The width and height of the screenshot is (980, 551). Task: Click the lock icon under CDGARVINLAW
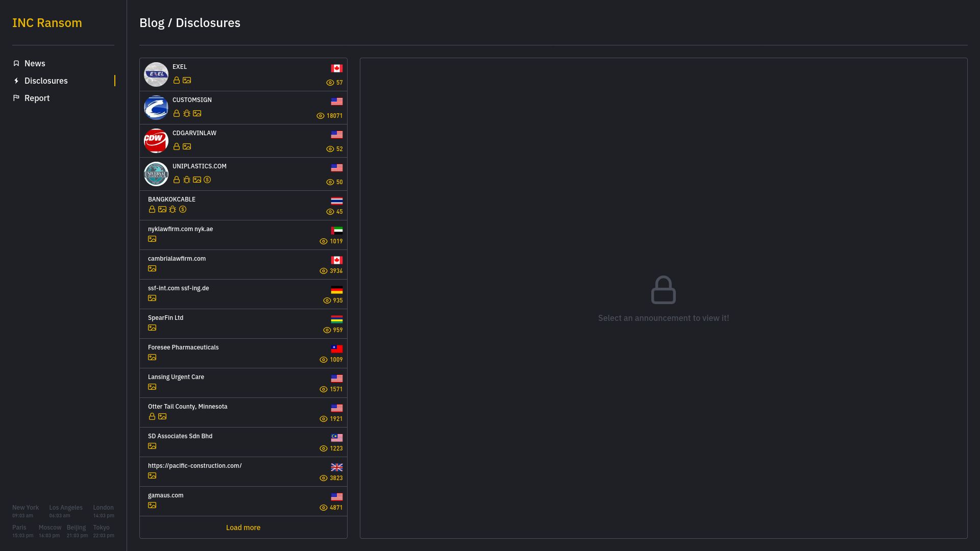coord(177,146)
